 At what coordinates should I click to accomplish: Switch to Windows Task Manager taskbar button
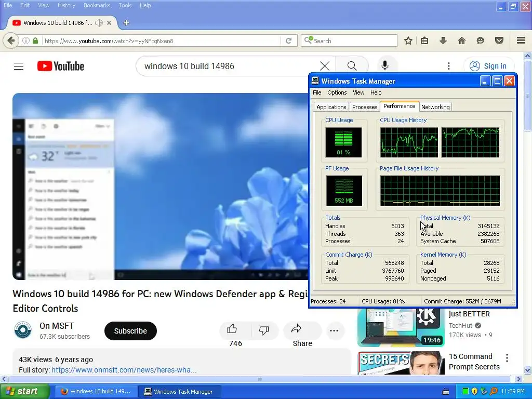[180, 392]
